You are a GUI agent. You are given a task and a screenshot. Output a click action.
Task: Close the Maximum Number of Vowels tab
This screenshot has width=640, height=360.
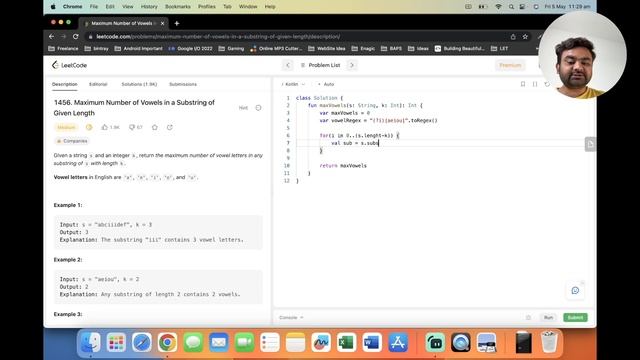point(162,23)
